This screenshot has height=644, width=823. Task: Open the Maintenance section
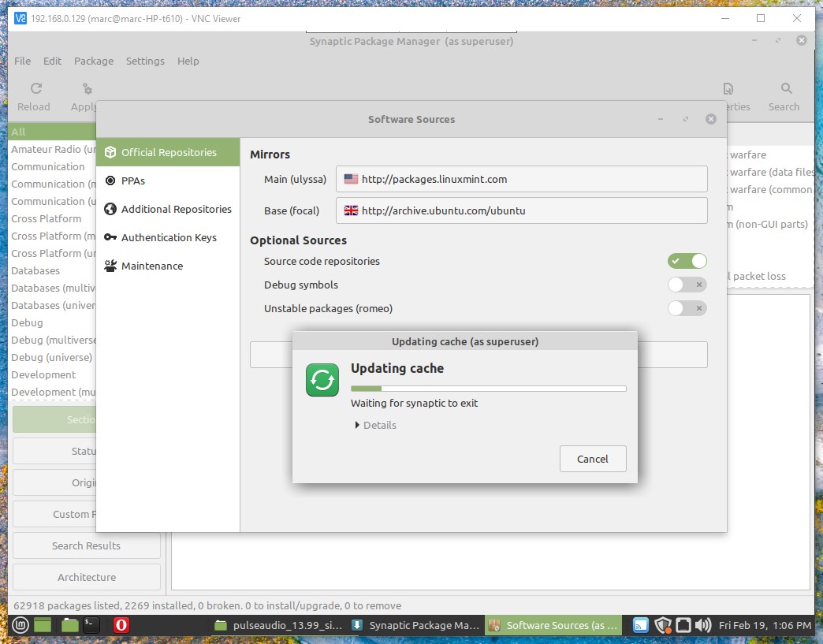tap(168, 266)
